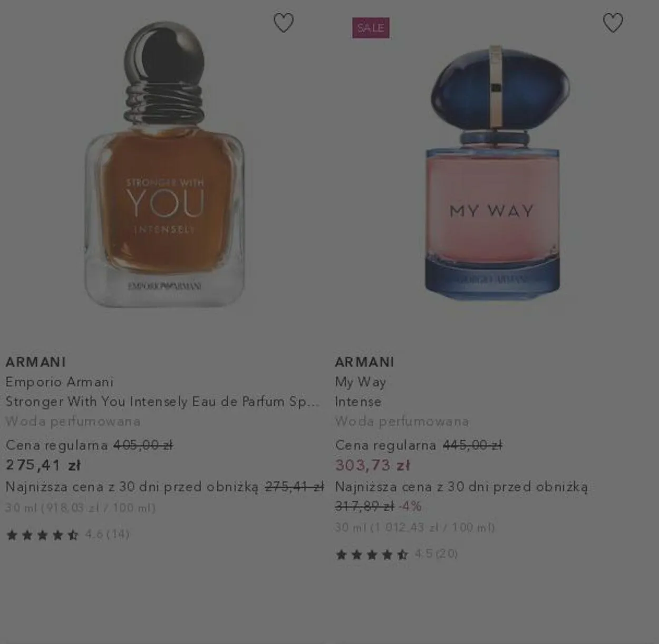Click ARMANI brand above My Way

(x=365, y=362)
